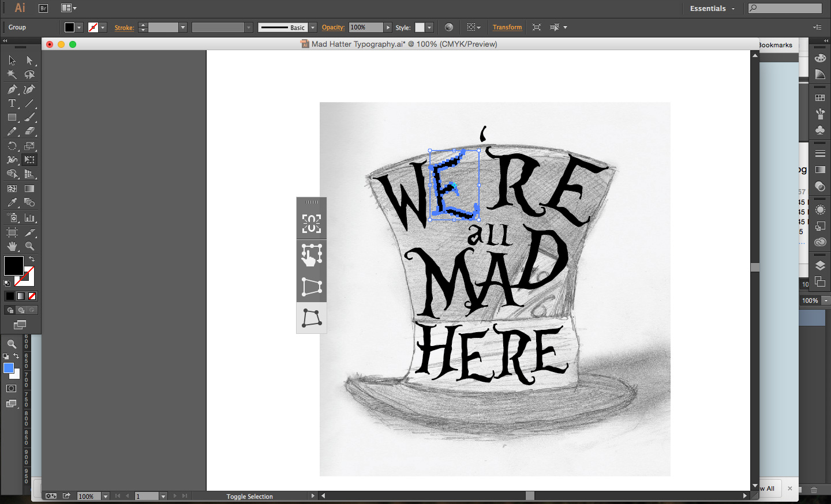Choose the Artboard tool
The height and width of the screenshot is (504, 831).
click(12, 232)
